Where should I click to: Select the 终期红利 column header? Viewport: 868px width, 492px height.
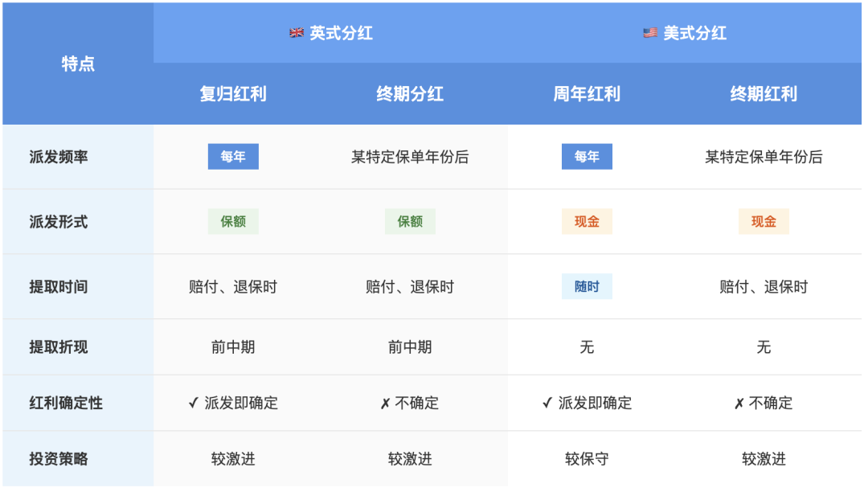pos(764,94)
